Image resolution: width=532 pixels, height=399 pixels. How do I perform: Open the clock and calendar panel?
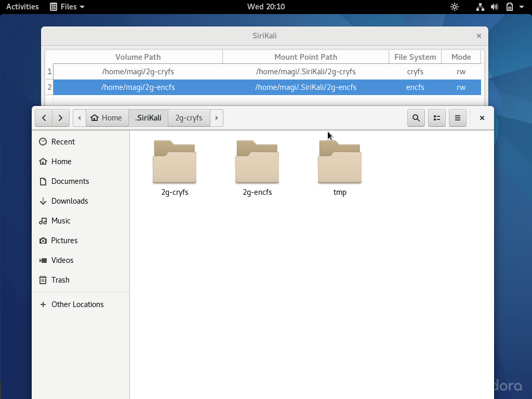(x=266, y=7)
